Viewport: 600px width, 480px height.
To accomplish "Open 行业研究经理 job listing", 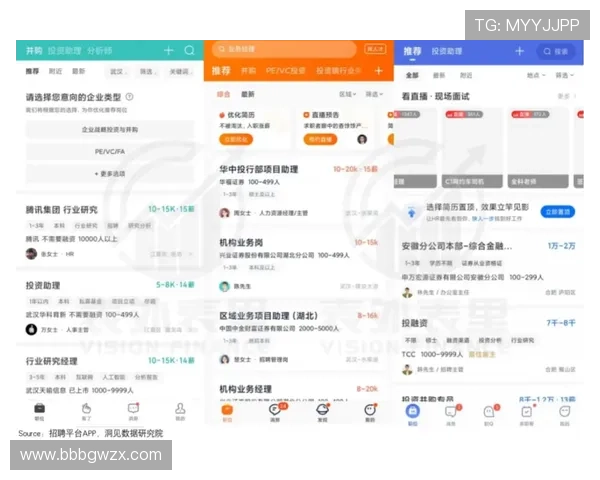I will [x=110, y=375].
